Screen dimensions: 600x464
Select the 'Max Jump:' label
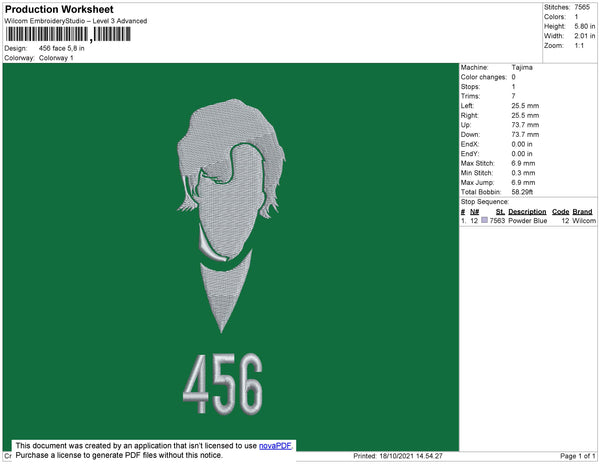pyautogui.click(x=477, y=182)
